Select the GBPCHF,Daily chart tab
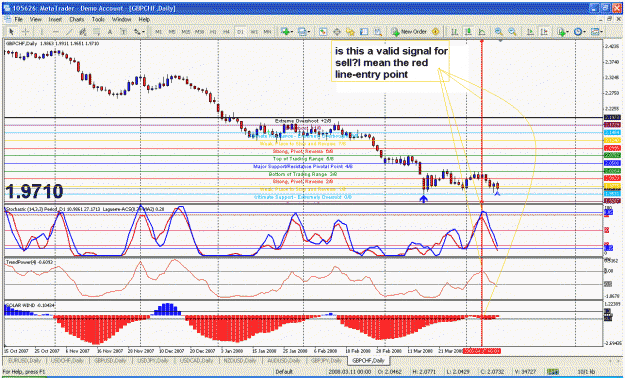The height and width of the screenshot is (378, 625). [x=368, y=360]
